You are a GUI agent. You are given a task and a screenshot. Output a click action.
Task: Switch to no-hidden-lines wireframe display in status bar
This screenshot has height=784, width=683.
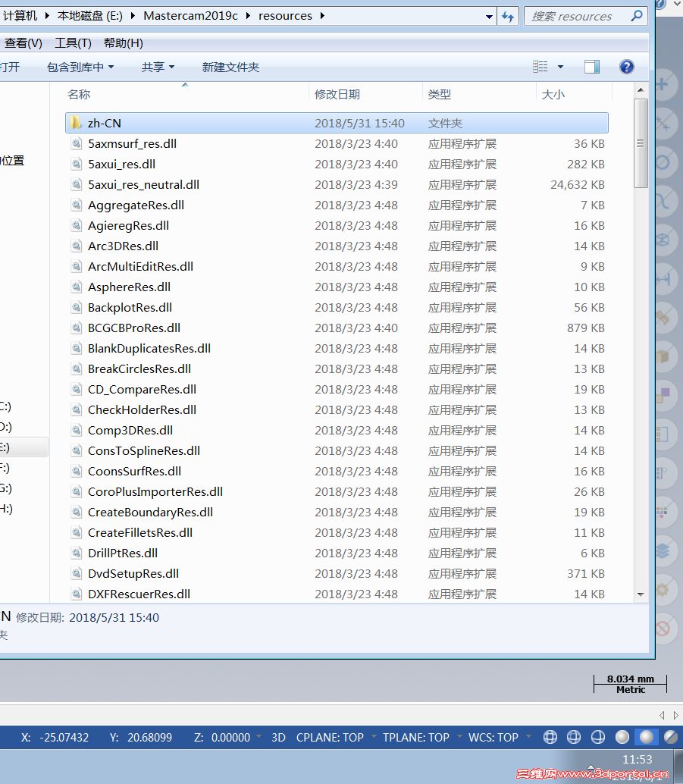point(598,737)
